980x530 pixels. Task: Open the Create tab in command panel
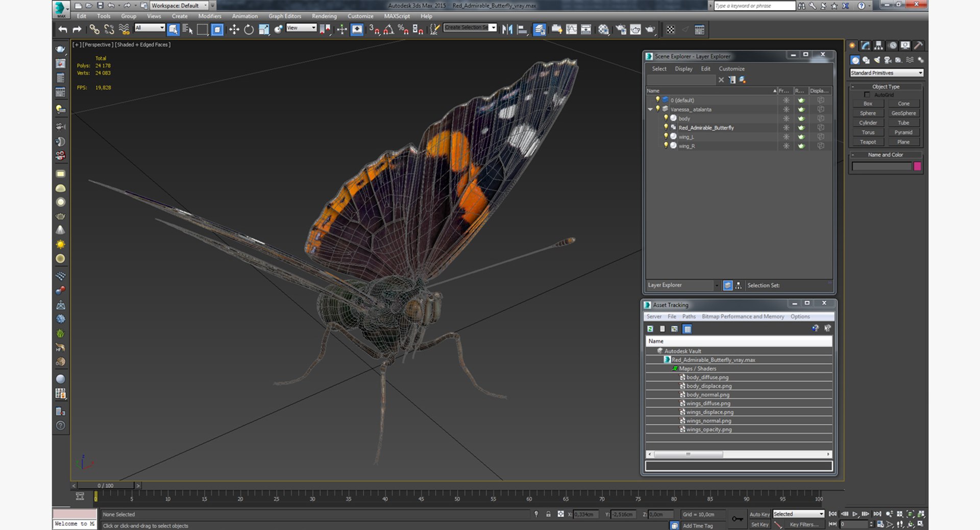coord(852,45)
